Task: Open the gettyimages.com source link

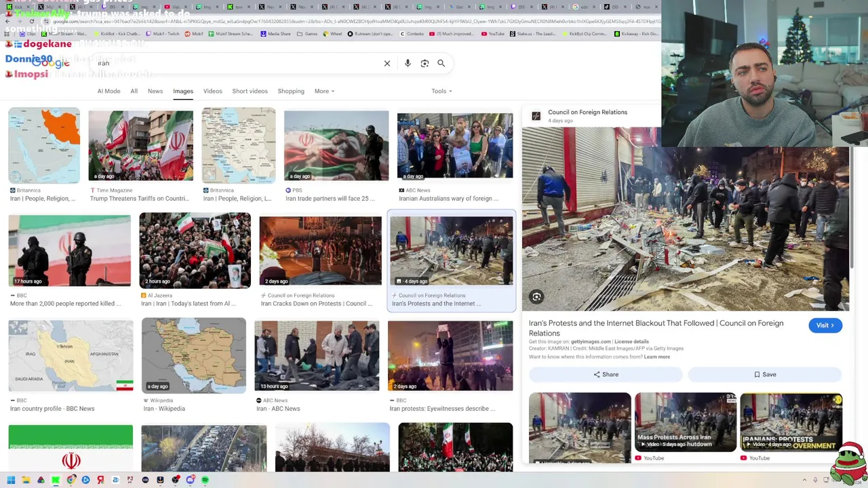Action: point(591,342)
